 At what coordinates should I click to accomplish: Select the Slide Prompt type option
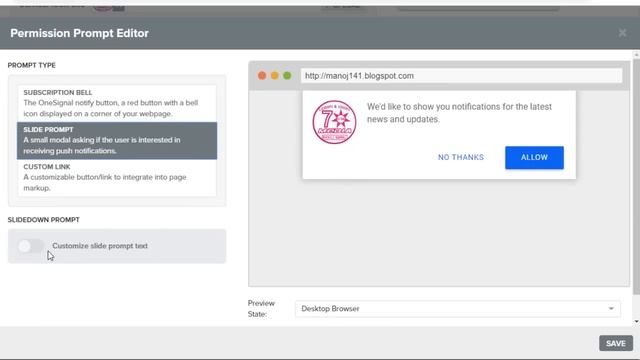[x=117, y=140]
